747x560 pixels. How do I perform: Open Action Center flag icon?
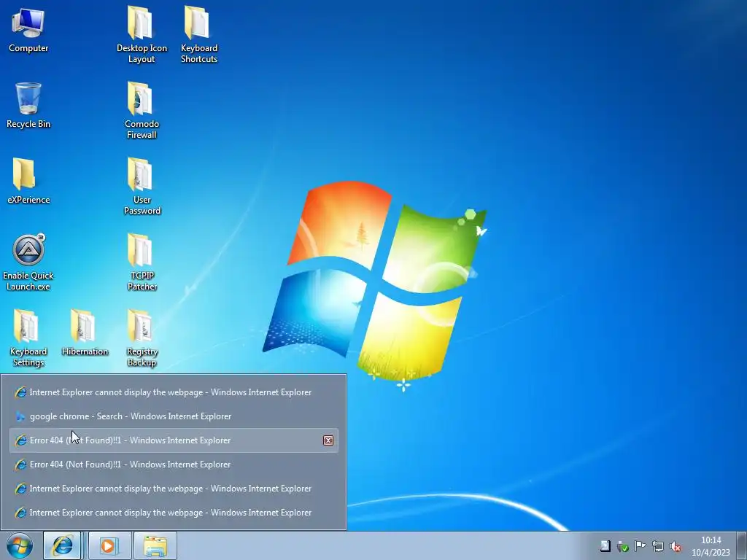point(640,546)
